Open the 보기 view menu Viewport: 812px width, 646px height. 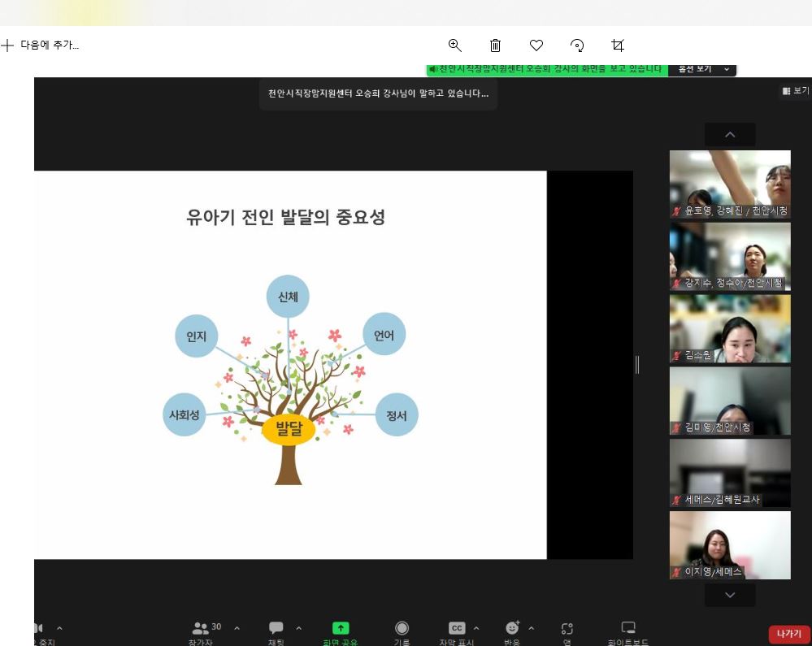pos(796,91)
